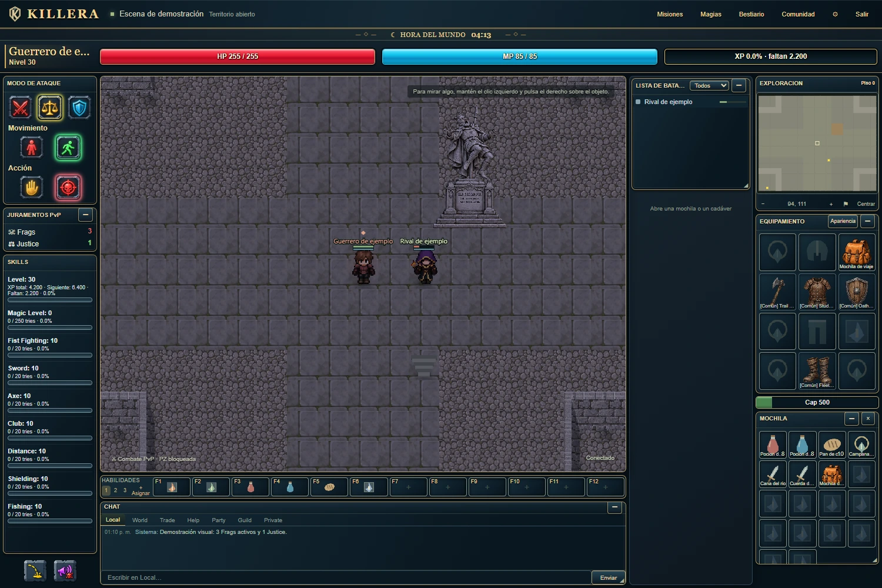Activate F1 hotkey slot
Image resolution: width=882 pixels, height=588 pixels.
pyautogui.click(x=172, y=487)
